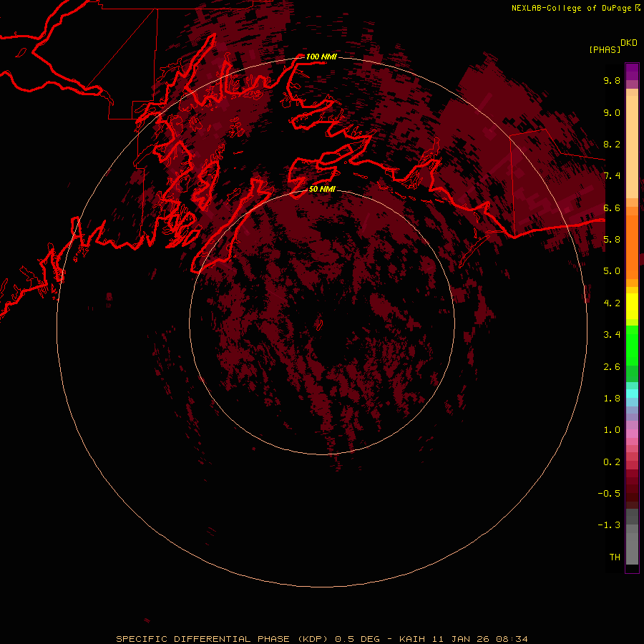Click the 1.0 value on the scale
Image resolution: width=644 pixels, height=644 pixels.
click(x=612, y=430)
